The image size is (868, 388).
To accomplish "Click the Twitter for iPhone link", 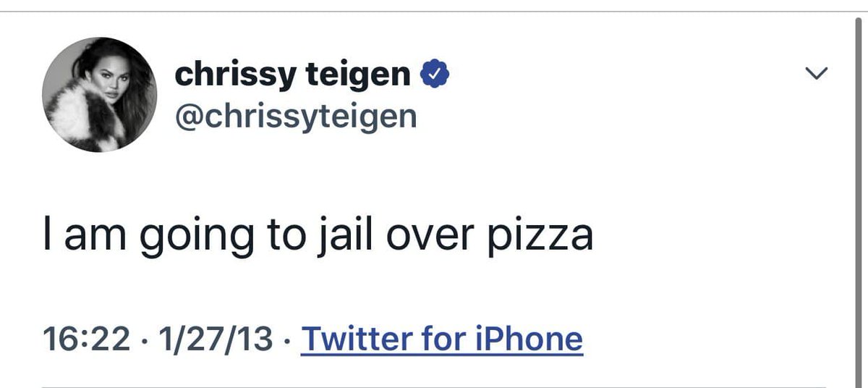I will click(441, 339).
